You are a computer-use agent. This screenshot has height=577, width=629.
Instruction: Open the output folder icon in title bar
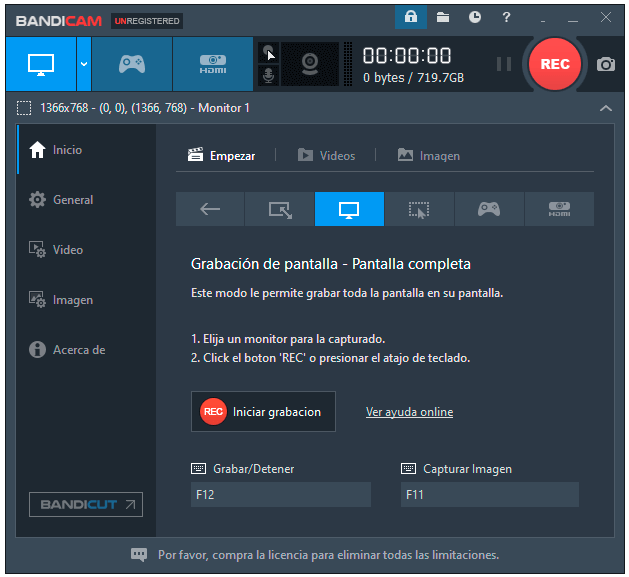(442, 17)
